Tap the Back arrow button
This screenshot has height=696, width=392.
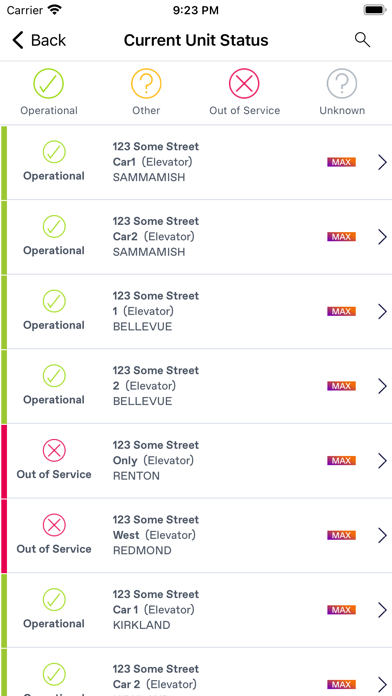click(x=39, y=40)
